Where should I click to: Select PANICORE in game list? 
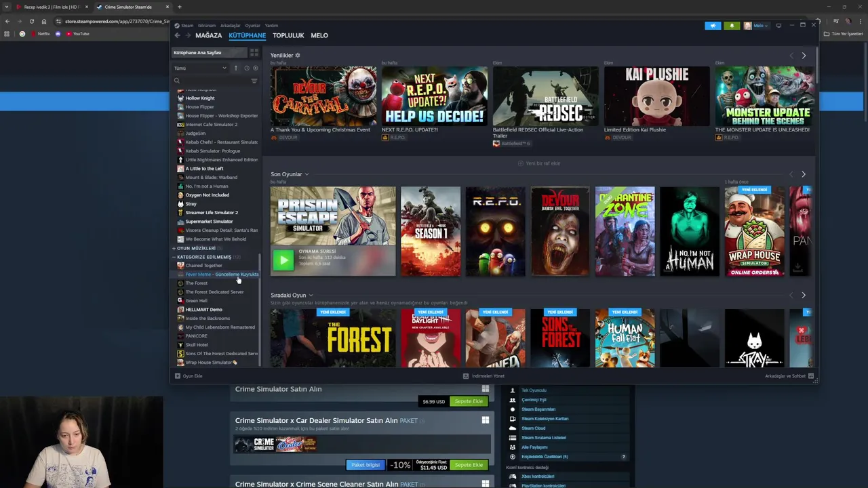196,336
